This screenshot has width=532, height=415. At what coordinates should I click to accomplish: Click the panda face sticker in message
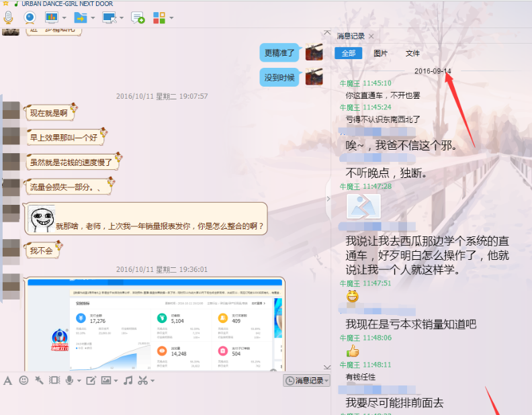42,219
